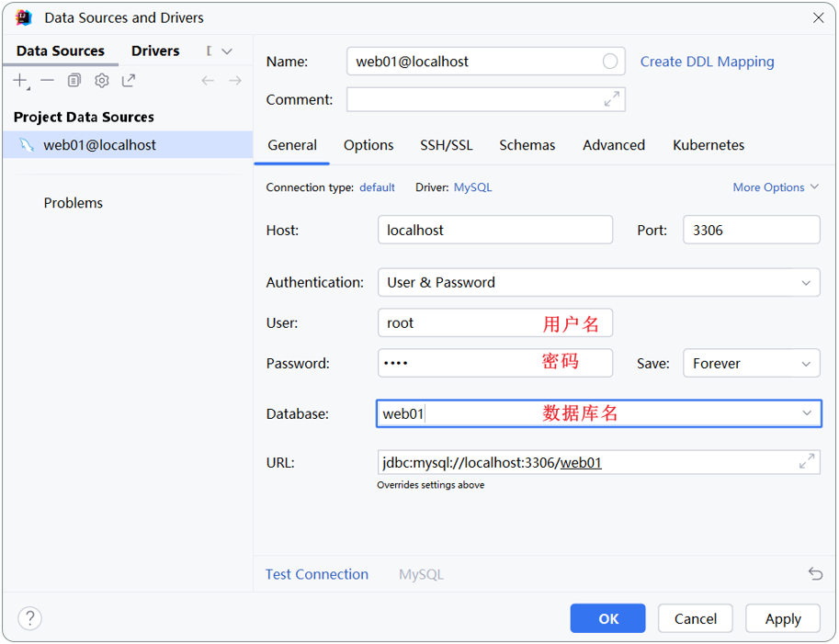Click the Password input field
Screen dimensions: 839x644
pyautogui.click(x=495, y=363)
